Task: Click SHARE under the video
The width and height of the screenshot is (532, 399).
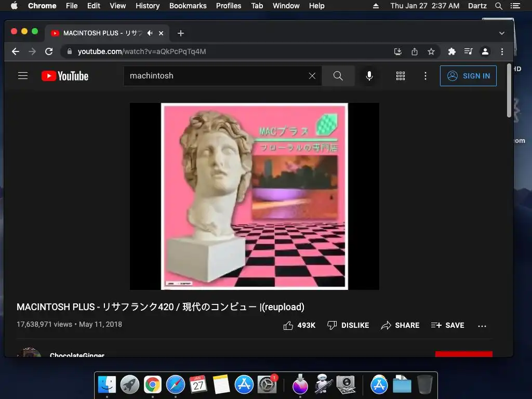Action: 401,325
